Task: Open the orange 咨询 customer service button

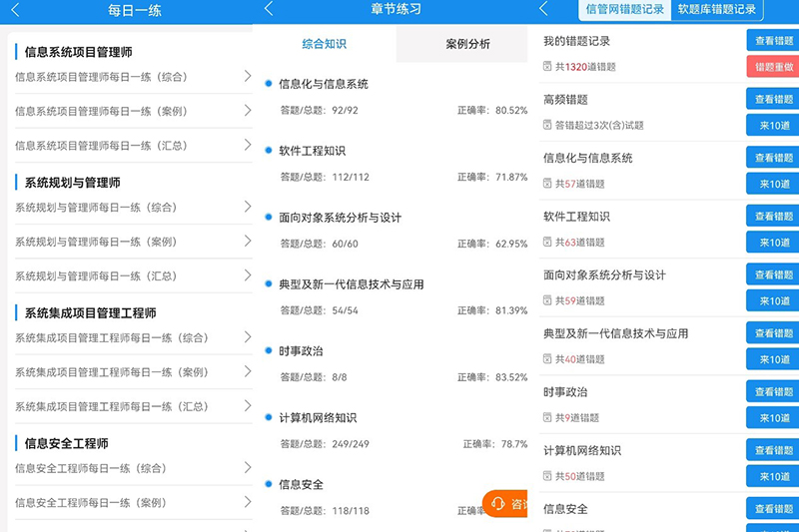Action: point(506,504)
